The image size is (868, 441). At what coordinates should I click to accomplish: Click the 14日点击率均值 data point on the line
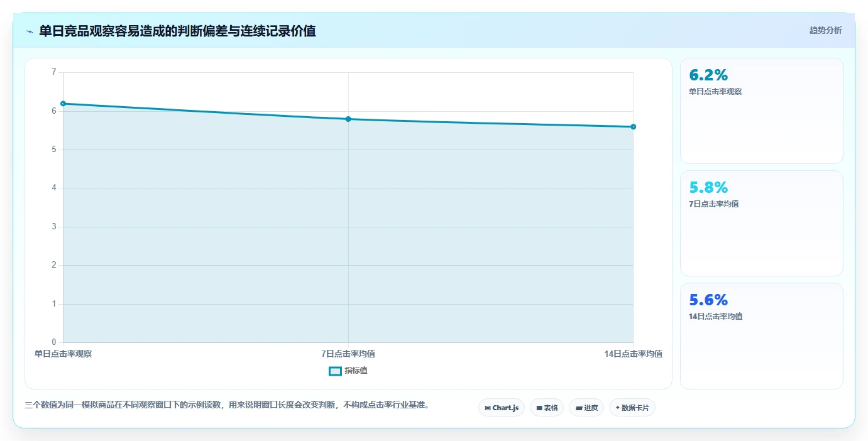pos(633,127)
